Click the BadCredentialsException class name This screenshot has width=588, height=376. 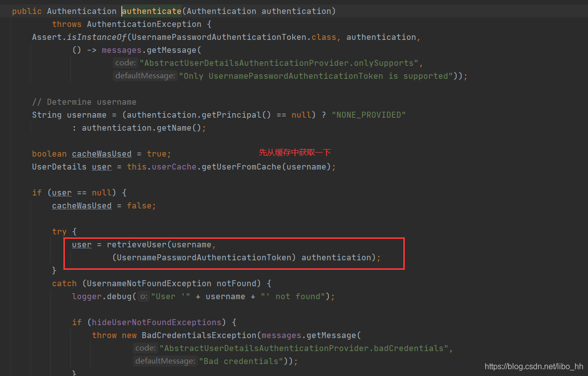click(199, 336)
